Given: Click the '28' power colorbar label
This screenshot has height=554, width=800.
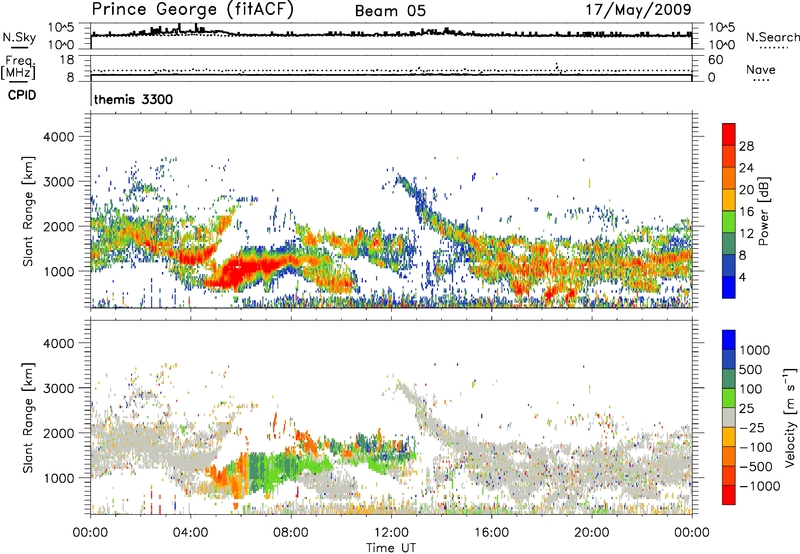Looking at the screenshot, I should click(x=746, y=146).
